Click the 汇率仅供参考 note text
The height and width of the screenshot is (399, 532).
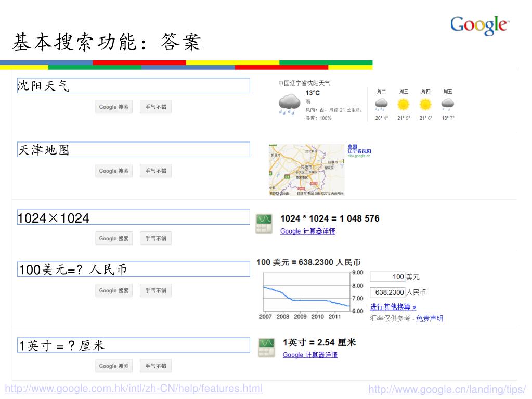(x=390, y=318)
